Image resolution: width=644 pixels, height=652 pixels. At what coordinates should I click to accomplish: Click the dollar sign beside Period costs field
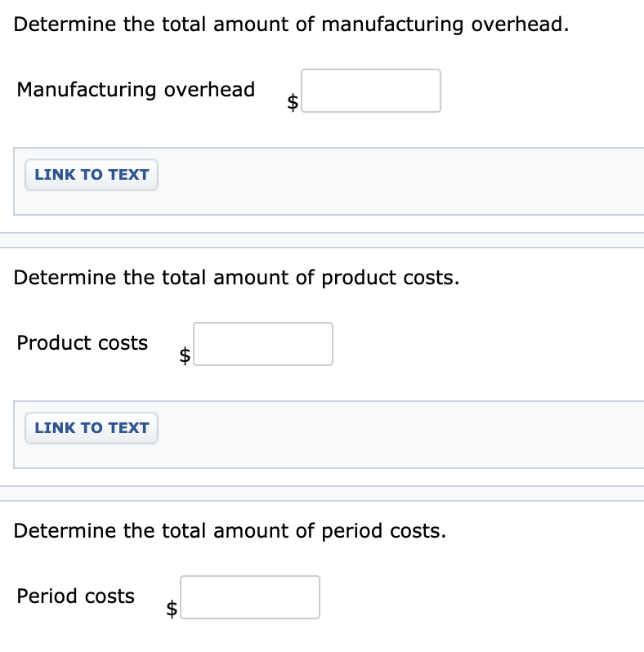tap(172, 608)
